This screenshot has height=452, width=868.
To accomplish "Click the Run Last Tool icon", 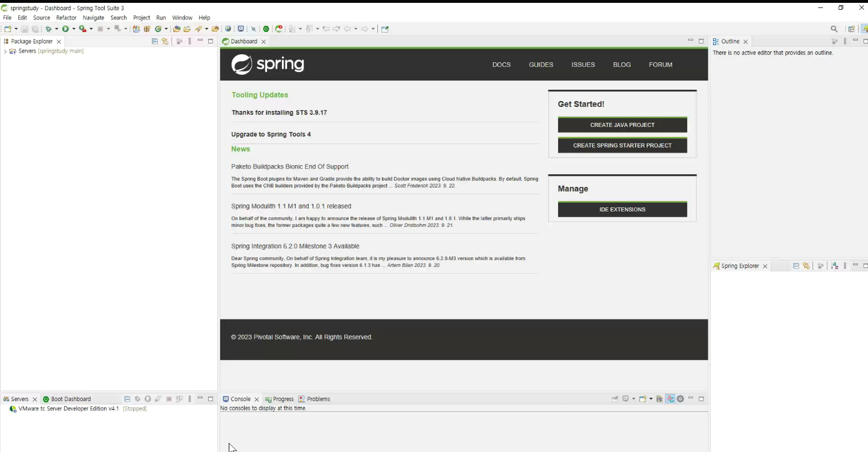I will click(x=83, y=29).
